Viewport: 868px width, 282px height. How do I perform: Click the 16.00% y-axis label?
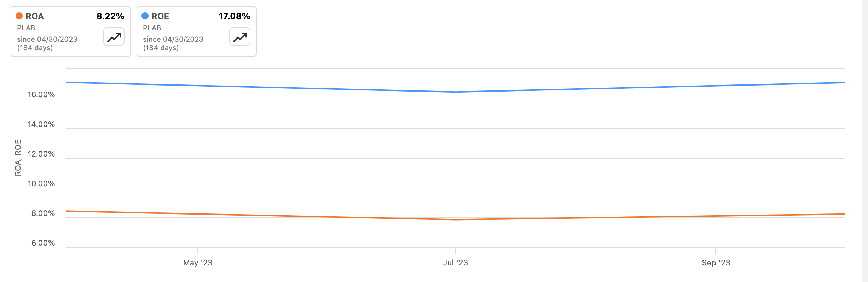[x=41, y=95]
